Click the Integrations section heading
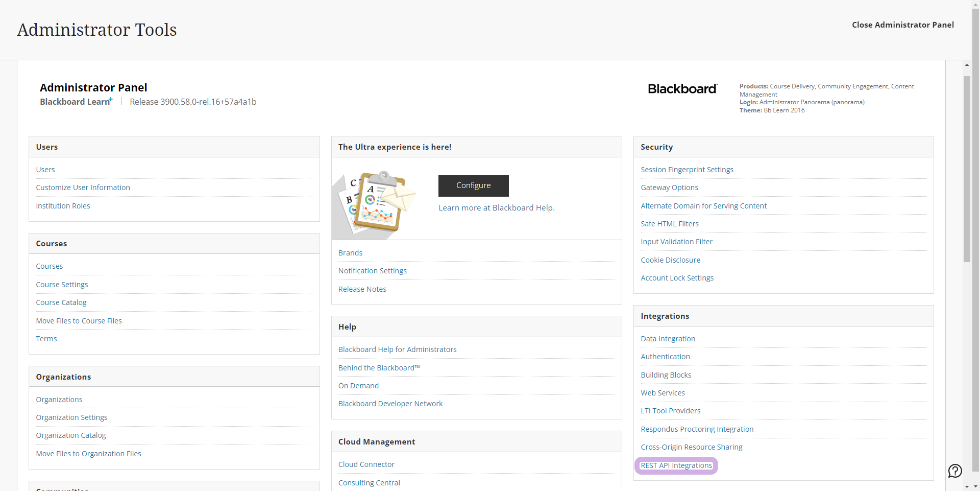 pyautogui.click(x=665, y=316)
